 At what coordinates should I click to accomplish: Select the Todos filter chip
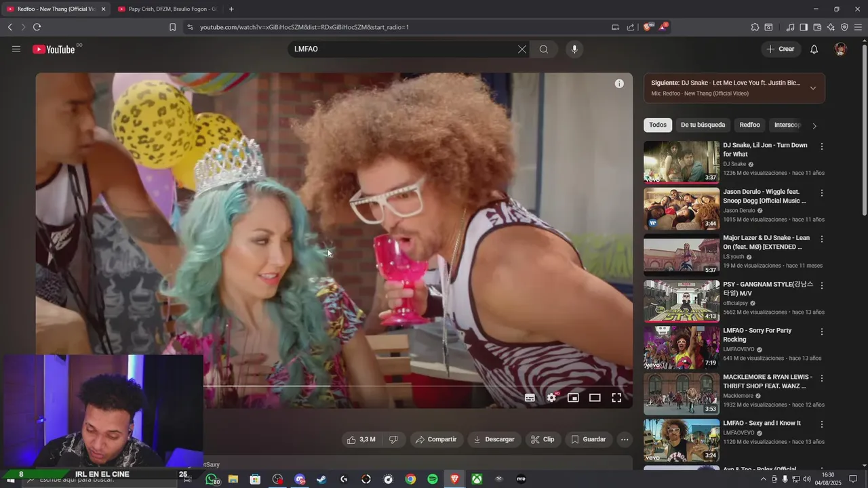tap(658, 125)
